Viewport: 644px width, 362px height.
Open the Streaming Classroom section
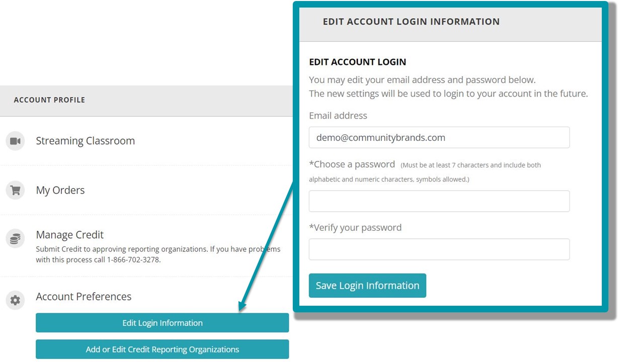86,141
